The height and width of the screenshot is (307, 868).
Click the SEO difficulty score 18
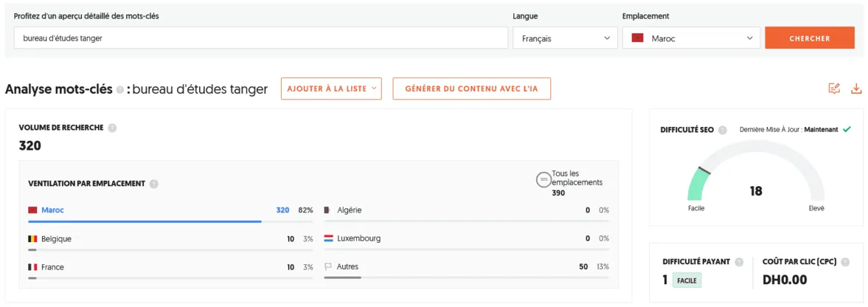tap(756, 191)
